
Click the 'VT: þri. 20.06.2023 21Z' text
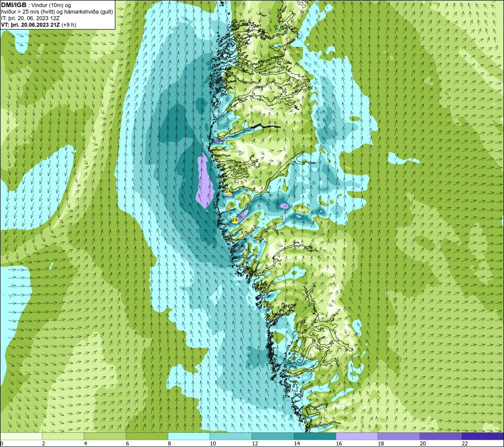[30, 25]
